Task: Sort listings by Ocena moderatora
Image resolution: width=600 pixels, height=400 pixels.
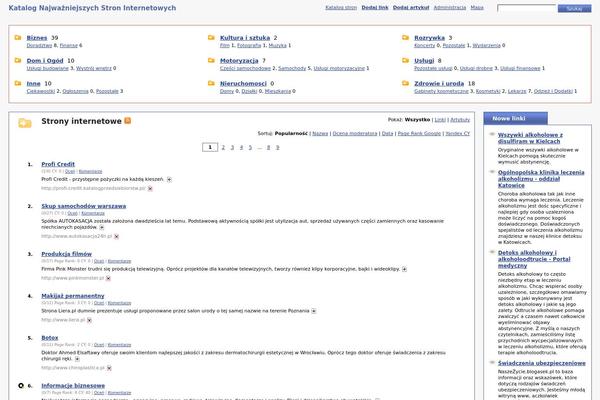Action: (x=355, y=134)
